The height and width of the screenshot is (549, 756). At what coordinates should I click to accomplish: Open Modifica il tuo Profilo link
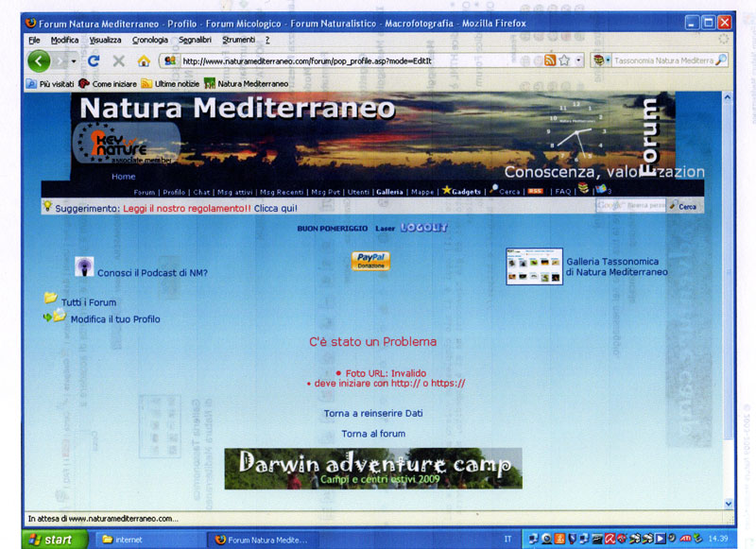[115, 319]
